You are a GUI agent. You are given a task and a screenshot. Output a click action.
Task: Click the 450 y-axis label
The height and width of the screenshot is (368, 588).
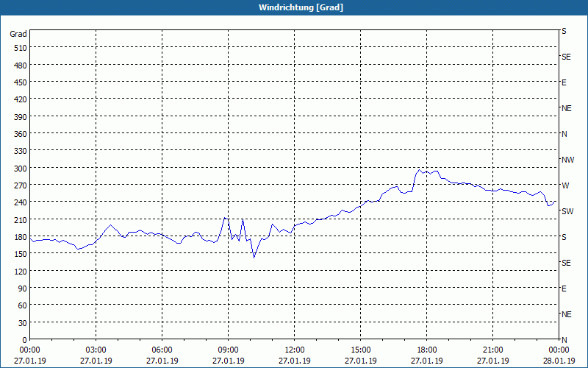pos(21,82)
